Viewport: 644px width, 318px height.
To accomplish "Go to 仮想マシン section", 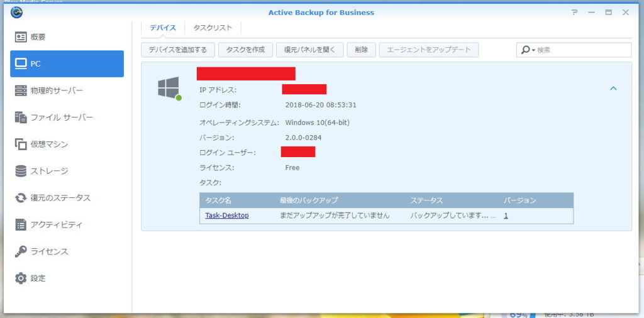I will click(x=67, y=144).
